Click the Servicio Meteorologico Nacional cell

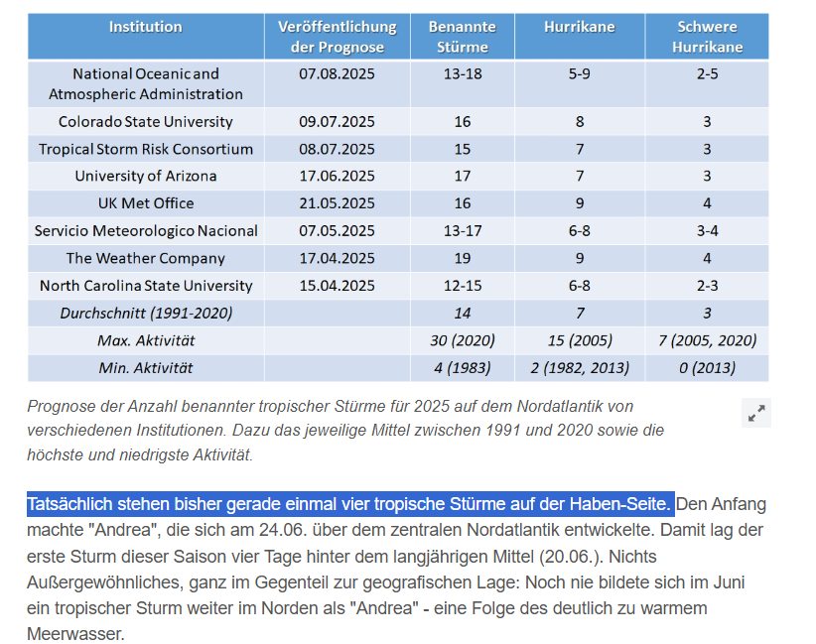click(146, 230)
